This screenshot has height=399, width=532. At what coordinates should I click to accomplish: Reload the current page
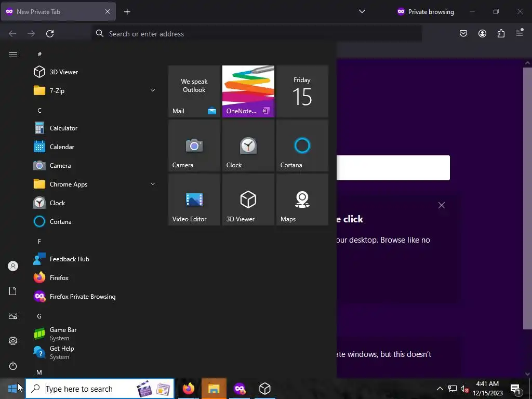coord(50,34)
